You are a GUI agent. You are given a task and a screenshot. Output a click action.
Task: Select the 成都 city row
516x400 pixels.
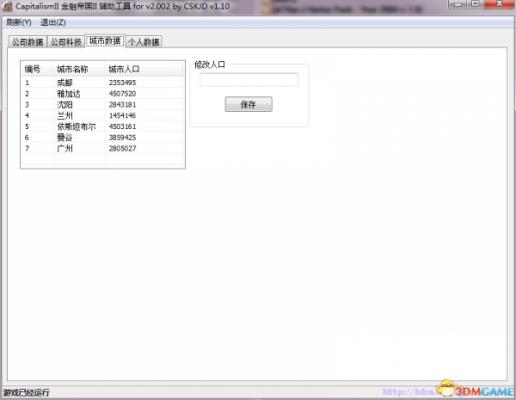click(103, 82)
